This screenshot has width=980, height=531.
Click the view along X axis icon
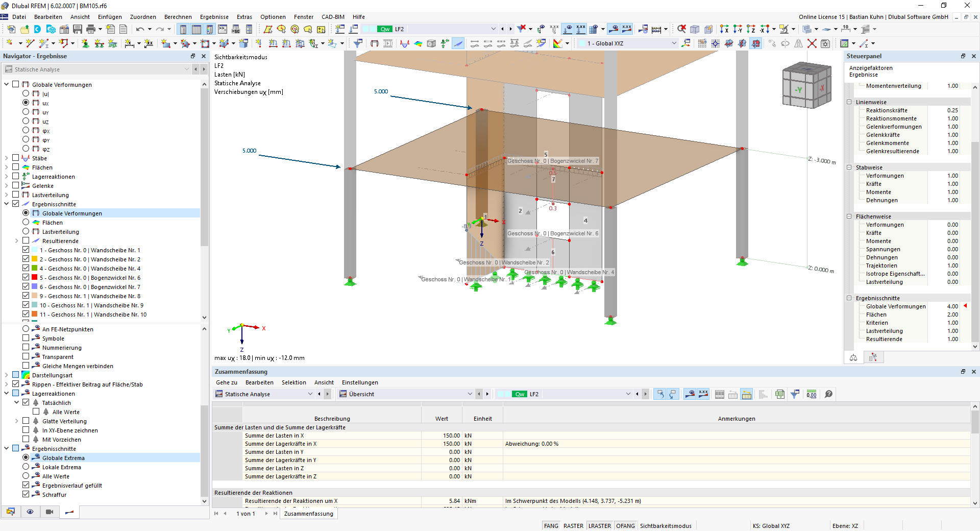pyautogui.click(x=724, y=29)
